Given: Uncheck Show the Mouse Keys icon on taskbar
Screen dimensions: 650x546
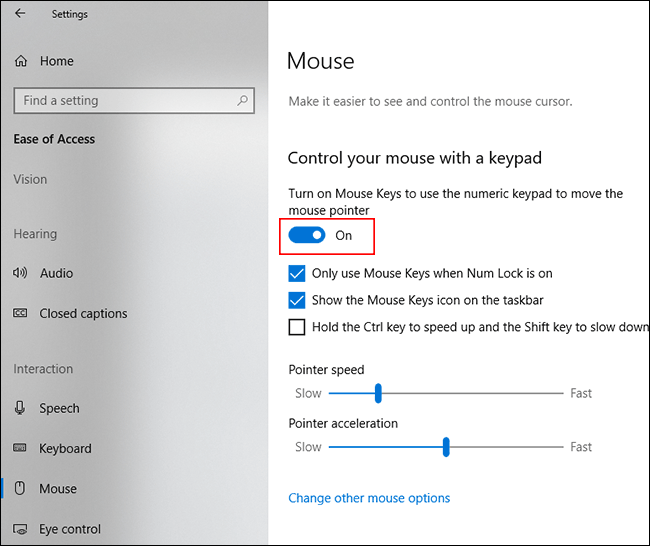Looking at the screenshot, I should point(297,299).
